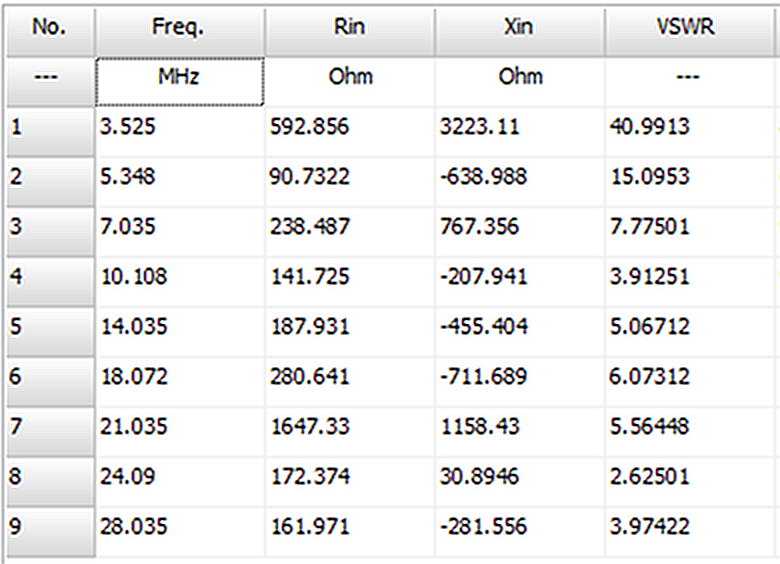
Task: Click VSWR value 3.91251
Action: [689, 282]
